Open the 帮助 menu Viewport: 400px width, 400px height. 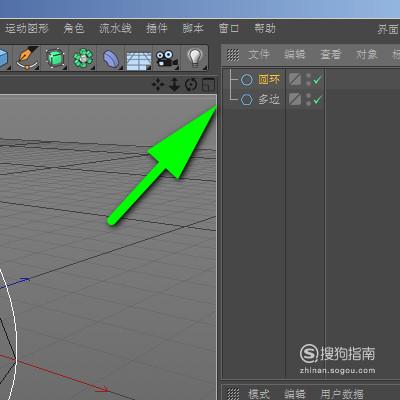point(265,29)
